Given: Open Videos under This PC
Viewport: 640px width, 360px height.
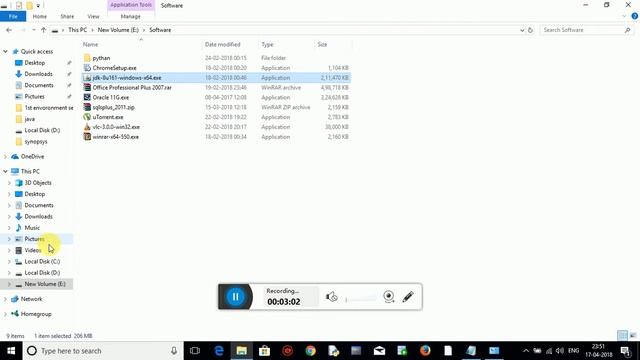Looking at the screenshot, I should 33,250.
